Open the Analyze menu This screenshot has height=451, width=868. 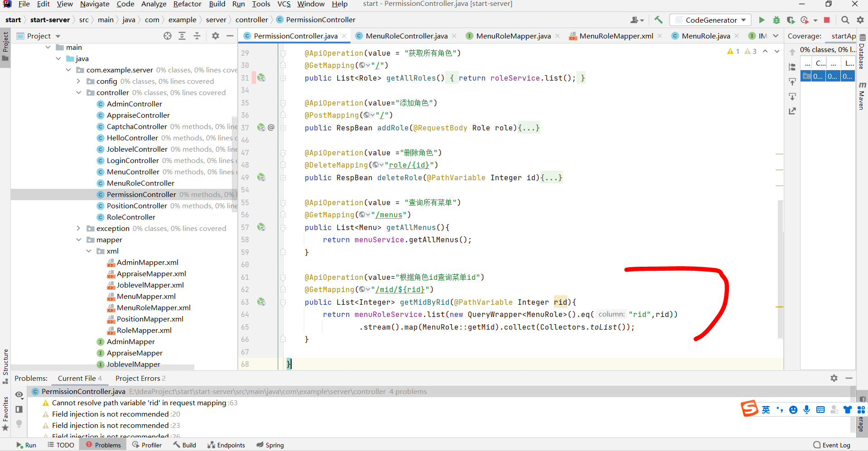click(x=154, y=4)
